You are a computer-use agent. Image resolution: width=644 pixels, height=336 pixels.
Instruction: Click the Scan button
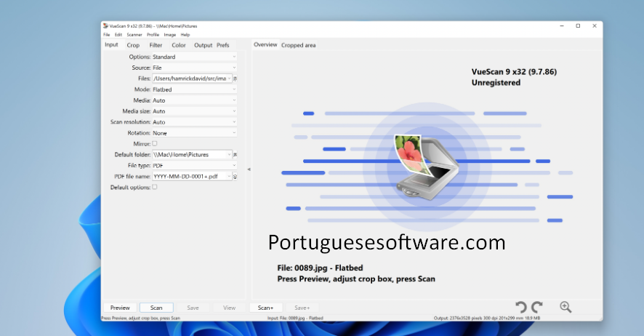(x=156, y=308)
